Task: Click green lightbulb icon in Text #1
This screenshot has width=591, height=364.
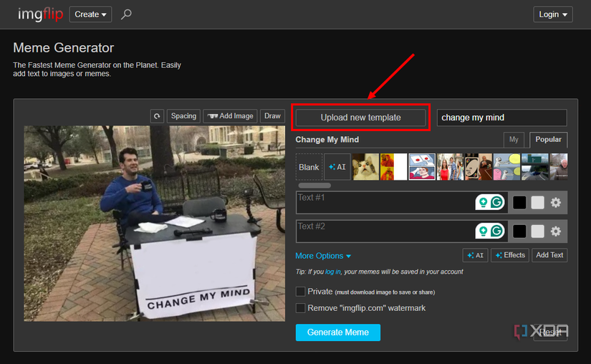Action: 484,202
